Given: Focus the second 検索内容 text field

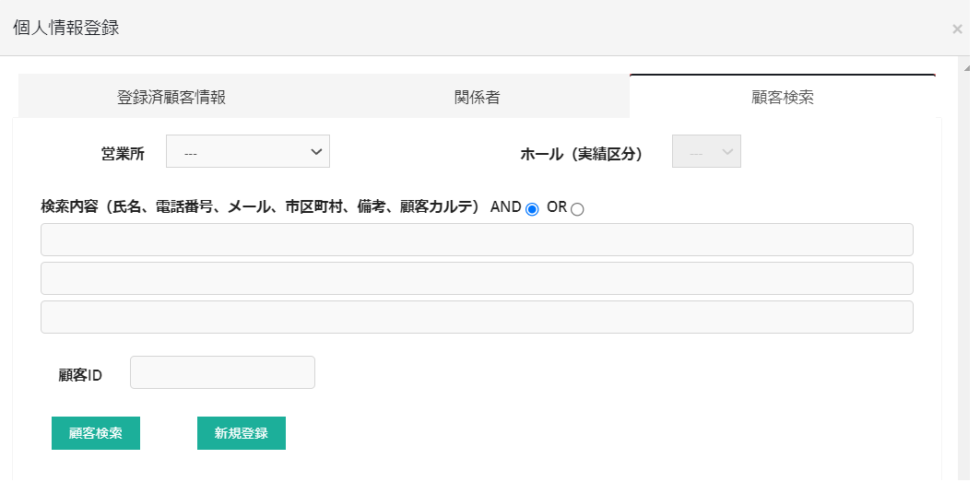Looking at the screenshot, I should [x=477, y=278].
